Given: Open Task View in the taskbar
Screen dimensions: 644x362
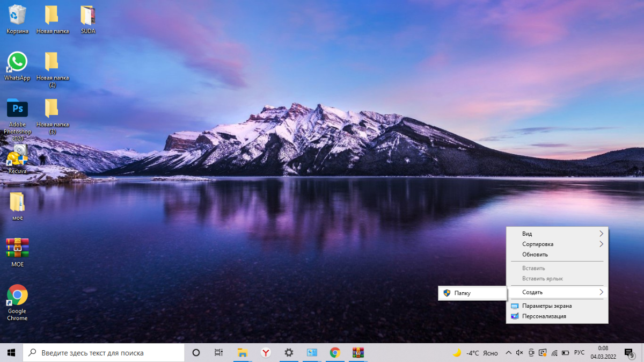Looking at the screenshot, I should [218, 353].
